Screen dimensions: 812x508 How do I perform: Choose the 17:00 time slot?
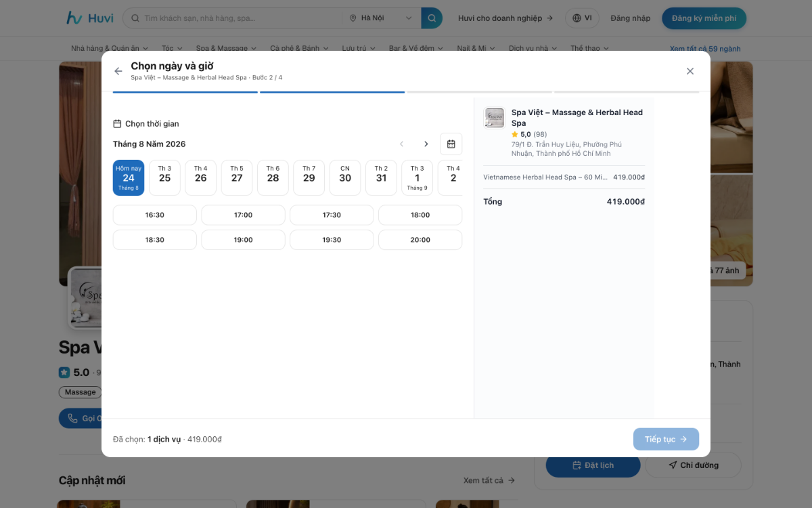coord(244,215)
